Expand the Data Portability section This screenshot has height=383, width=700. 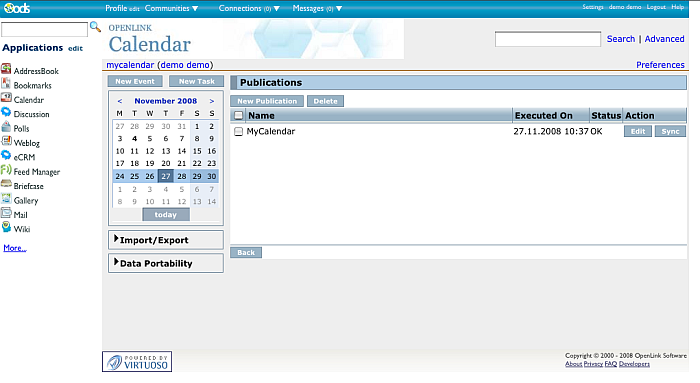pos(166,263)
